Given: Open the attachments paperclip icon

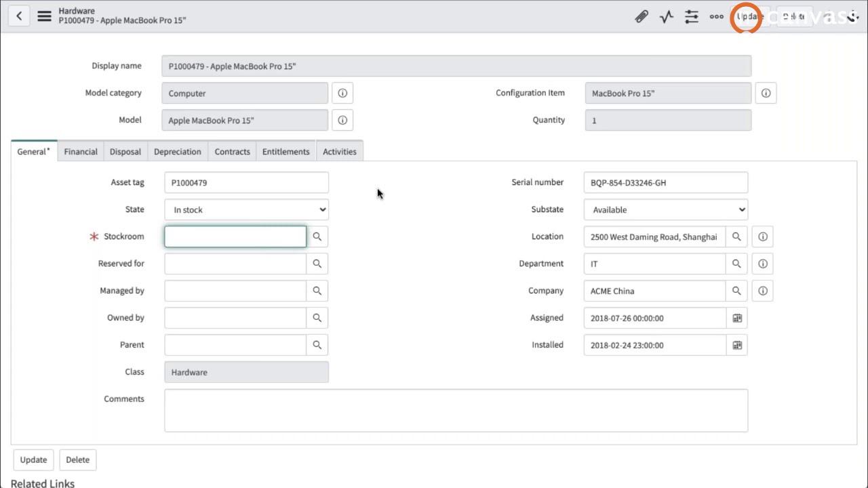Looking at the screenshot, I should coord(642,16).
